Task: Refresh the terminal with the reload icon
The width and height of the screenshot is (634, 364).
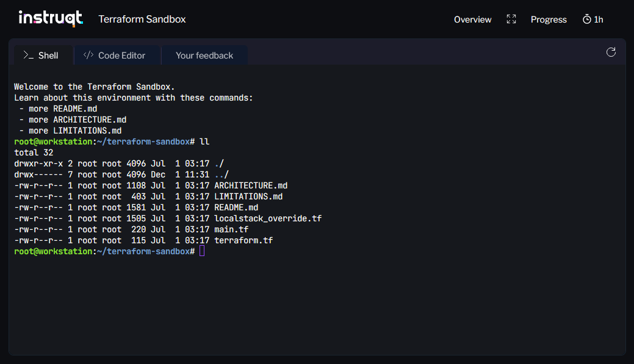Action: coord(611,52)
